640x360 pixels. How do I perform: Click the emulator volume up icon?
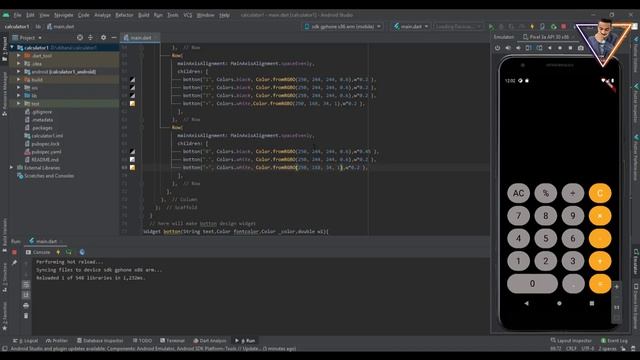pos(508,48)
